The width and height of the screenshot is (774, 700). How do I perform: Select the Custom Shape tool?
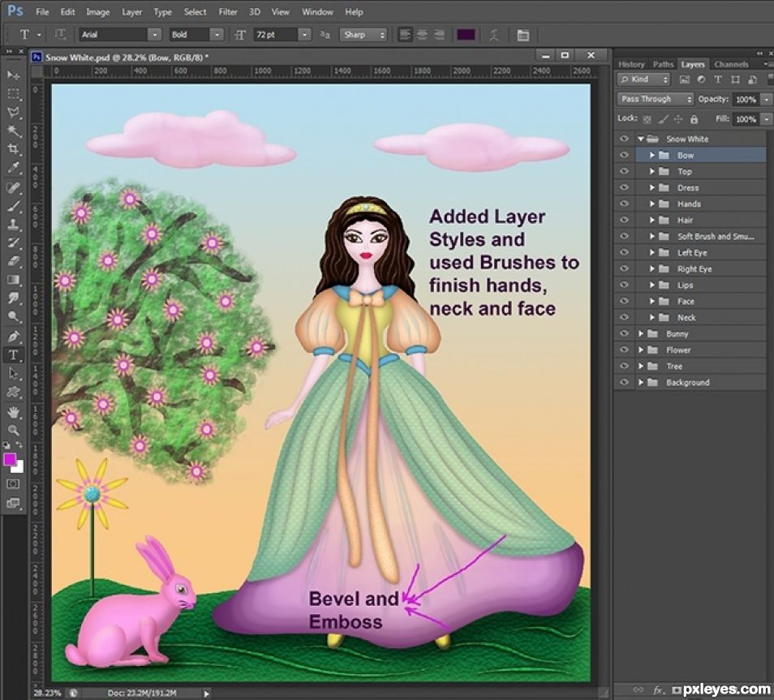click(13, 392)
